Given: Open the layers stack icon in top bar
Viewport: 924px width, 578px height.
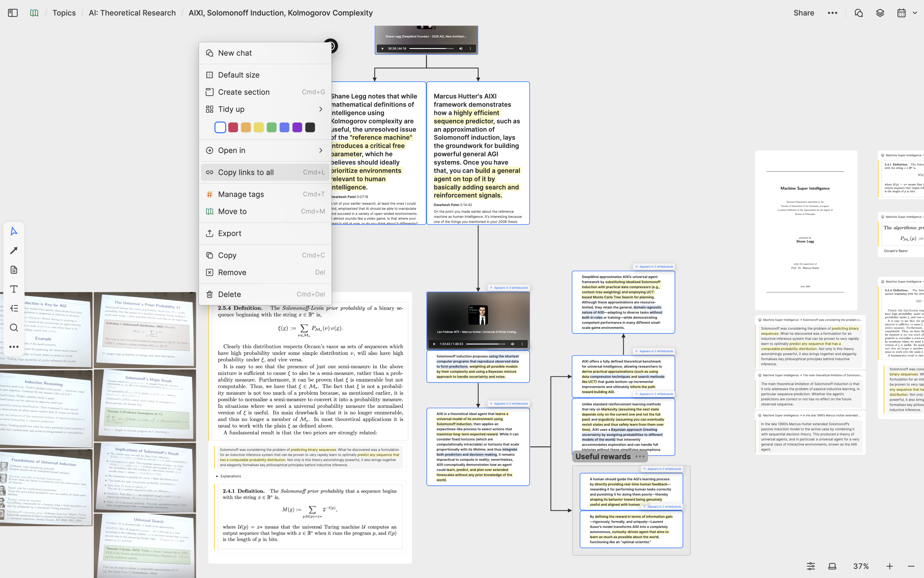Looking at the screenshot, I should pos(880,13).
